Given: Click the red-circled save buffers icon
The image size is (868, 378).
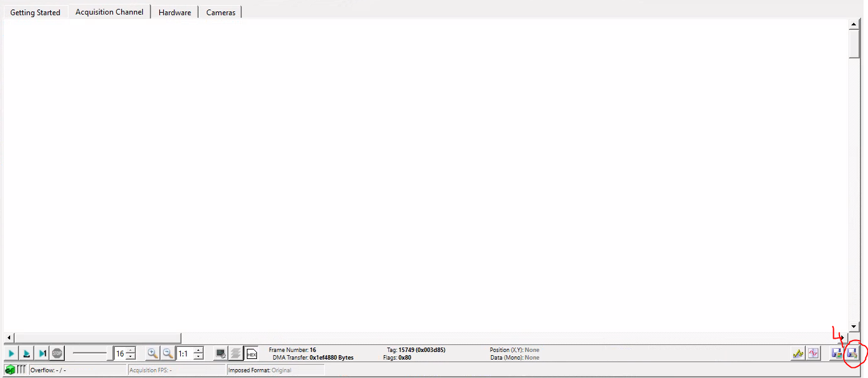Looking at the screenshot, I should (x=853, y=354).
